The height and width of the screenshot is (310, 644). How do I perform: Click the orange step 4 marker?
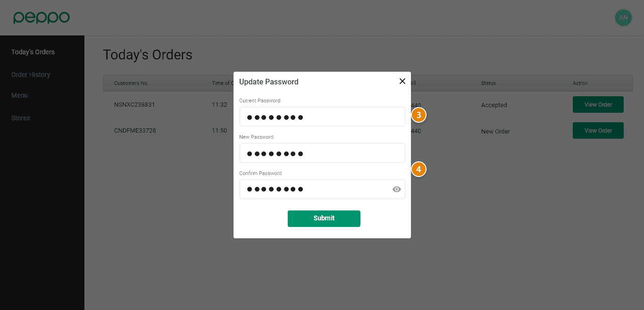pos(418,169)
